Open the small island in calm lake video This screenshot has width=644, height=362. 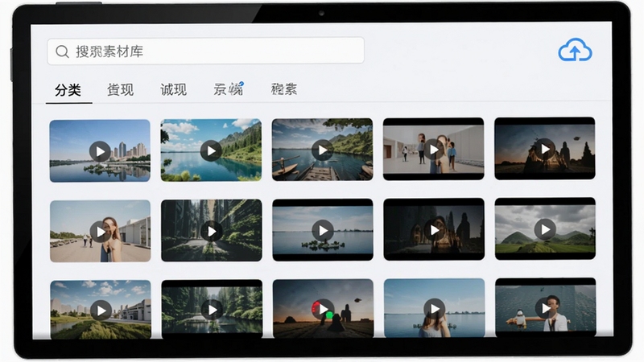pyautogui.click(x=323, y=230)
